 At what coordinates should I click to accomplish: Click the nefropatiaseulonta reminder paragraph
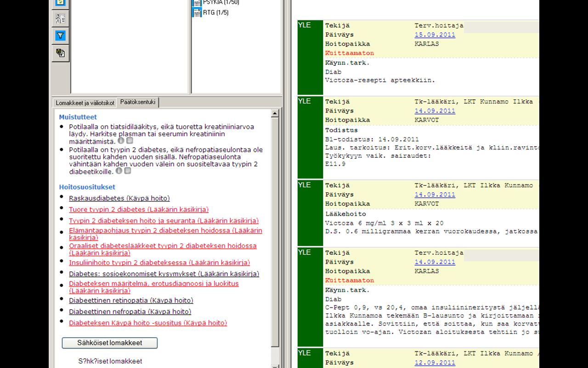166,160
